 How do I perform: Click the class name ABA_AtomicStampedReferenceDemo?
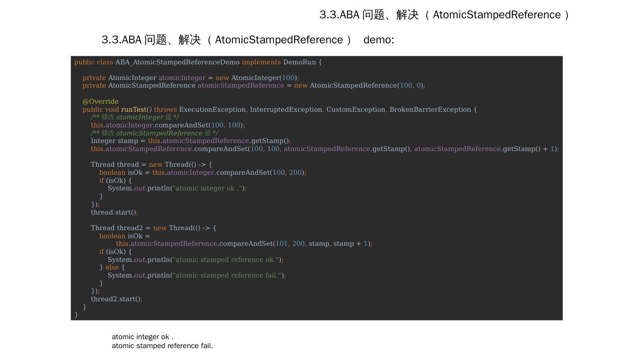177,62
